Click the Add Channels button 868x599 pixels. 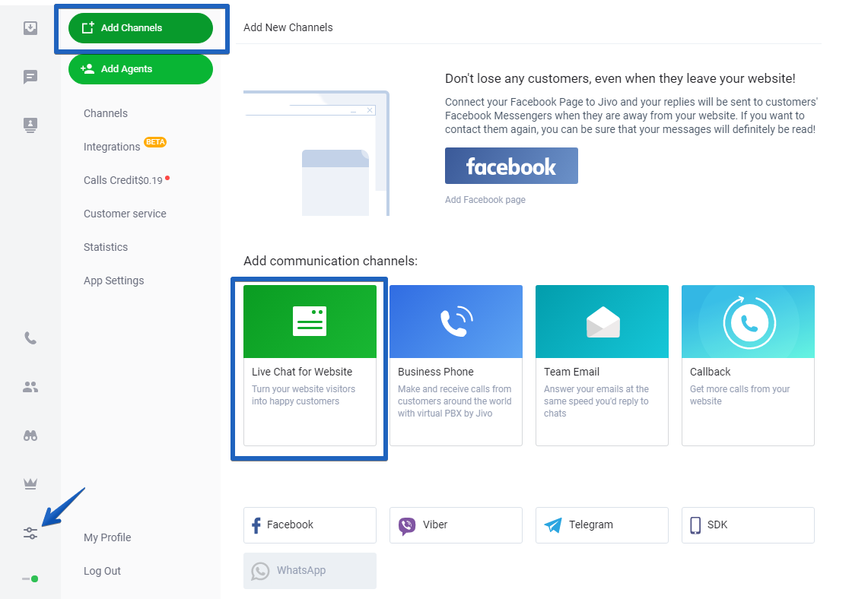pos(141,27)
